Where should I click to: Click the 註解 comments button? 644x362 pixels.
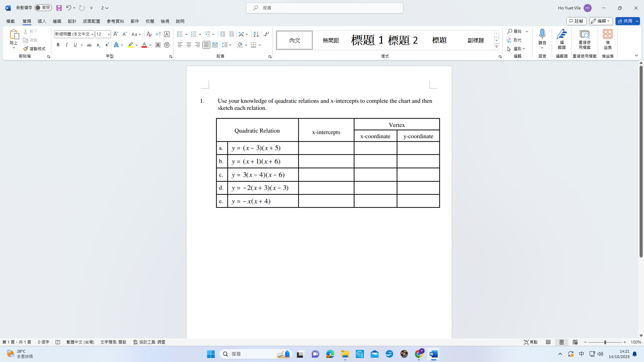click(576, 21)
